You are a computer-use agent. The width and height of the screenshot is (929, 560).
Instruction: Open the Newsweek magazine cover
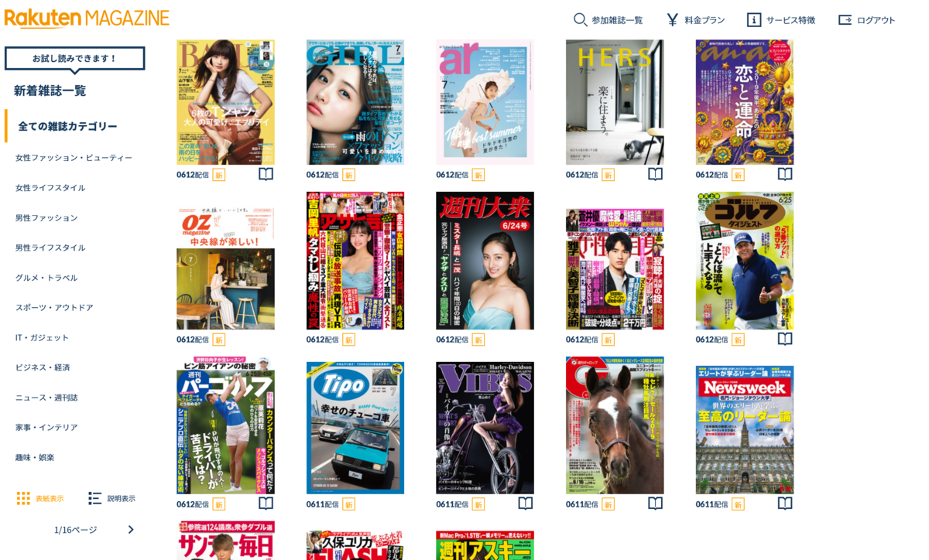pyautogui.click(x=745, y=430)
